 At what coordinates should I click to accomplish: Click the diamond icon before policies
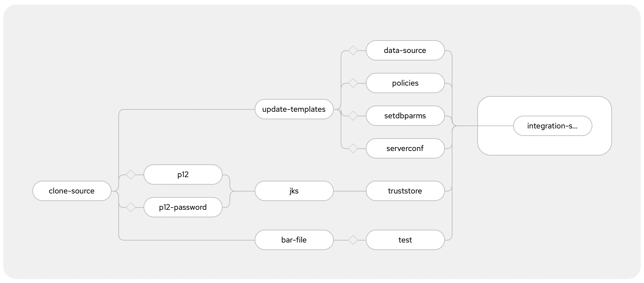coord(353,83)
